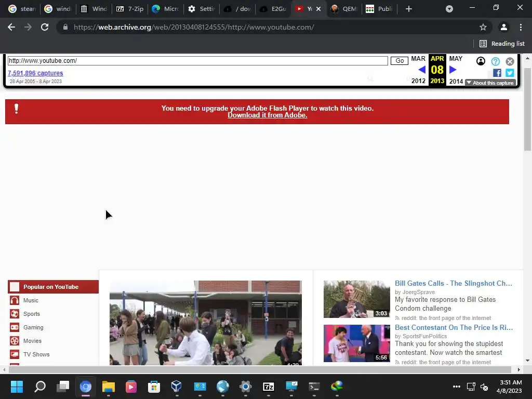Image resolution: width=532 pixels, height=399 pixels.
Task: Switch to the Micro Edge tab
Action: [166, 9]
